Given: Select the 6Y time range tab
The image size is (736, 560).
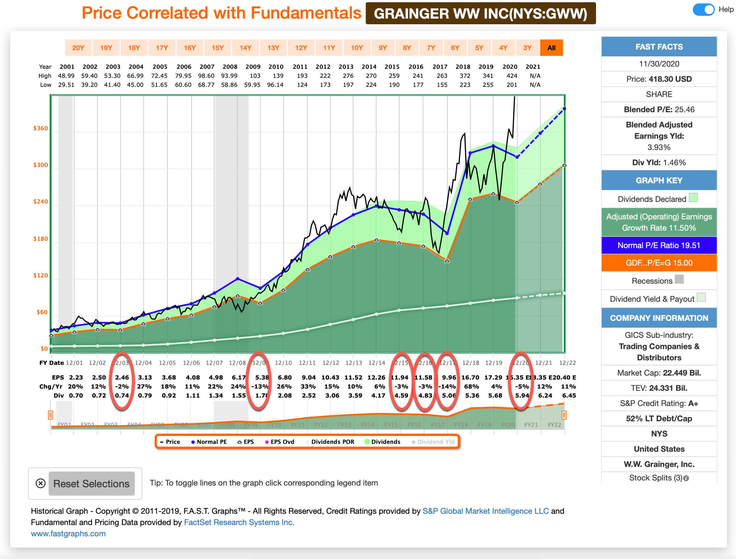Looking at the screenshot, I should (x=455, y=48).
